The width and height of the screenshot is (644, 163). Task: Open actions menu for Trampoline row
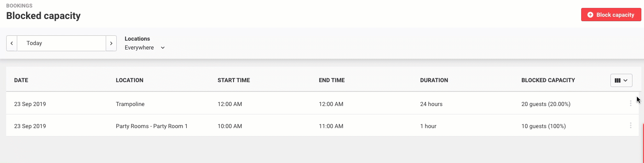click(x=630, y=103)
